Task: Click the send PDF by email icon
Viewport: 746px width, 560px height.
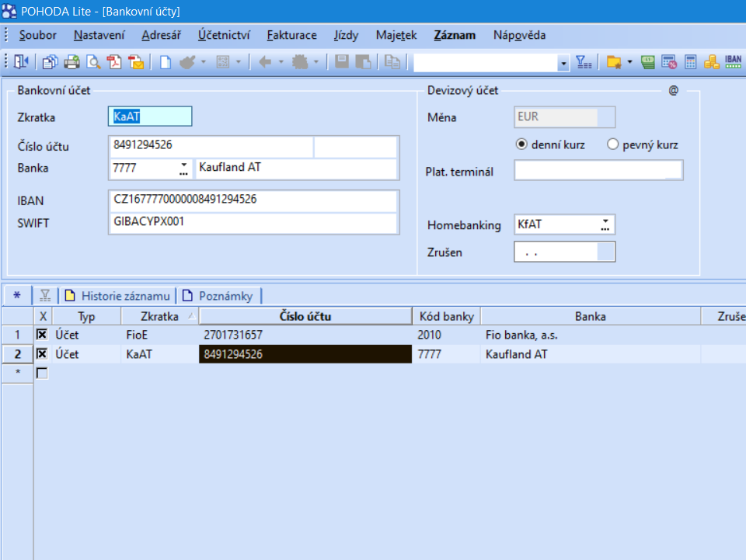Action: 136,62
